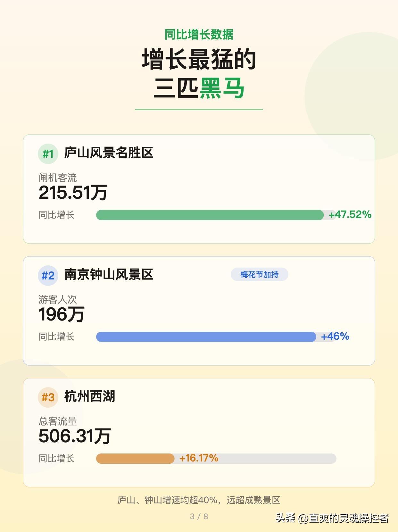Click the orange #3 rank badge
This screenshot has height=532, width=398.
click(x=48, y=397)
